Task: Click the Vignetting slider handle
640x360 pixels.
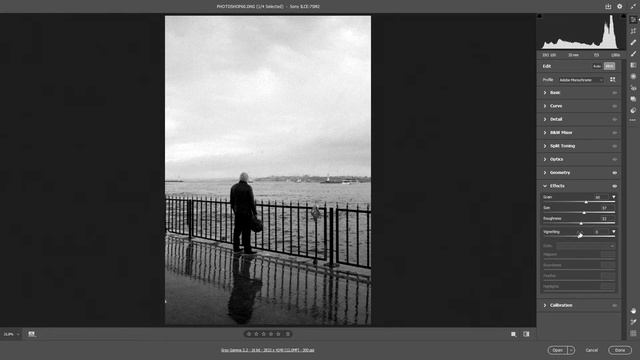Action: coord(579,236)
